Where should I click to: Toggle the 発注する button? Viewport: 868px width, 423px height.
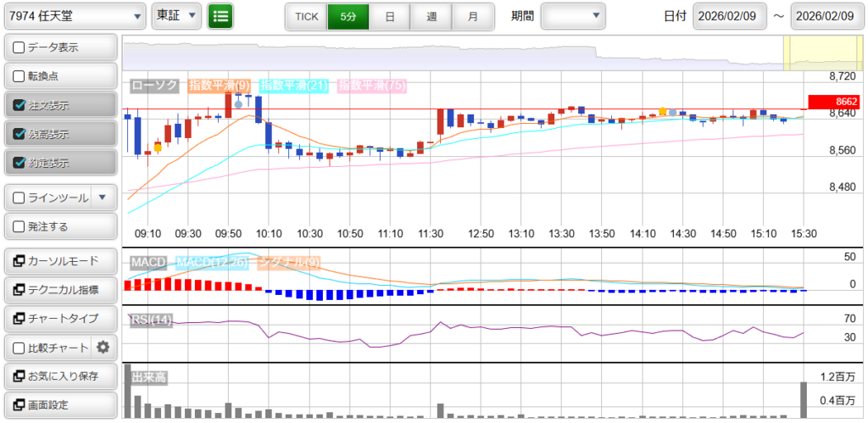(x=59, y=227)
